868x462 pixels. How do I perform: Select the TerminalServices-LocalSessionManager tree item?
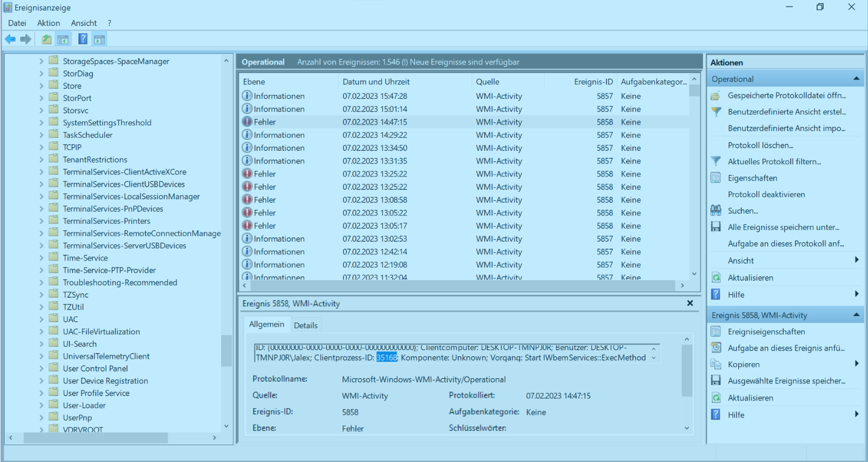[131, 196]
